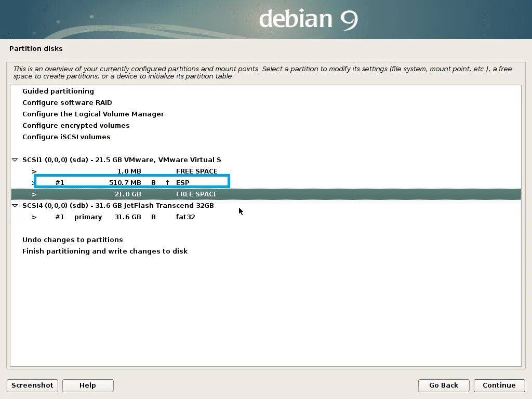Select the 21.0 GB FREE SPACE row
532x399 pixels.
(266, 194)
